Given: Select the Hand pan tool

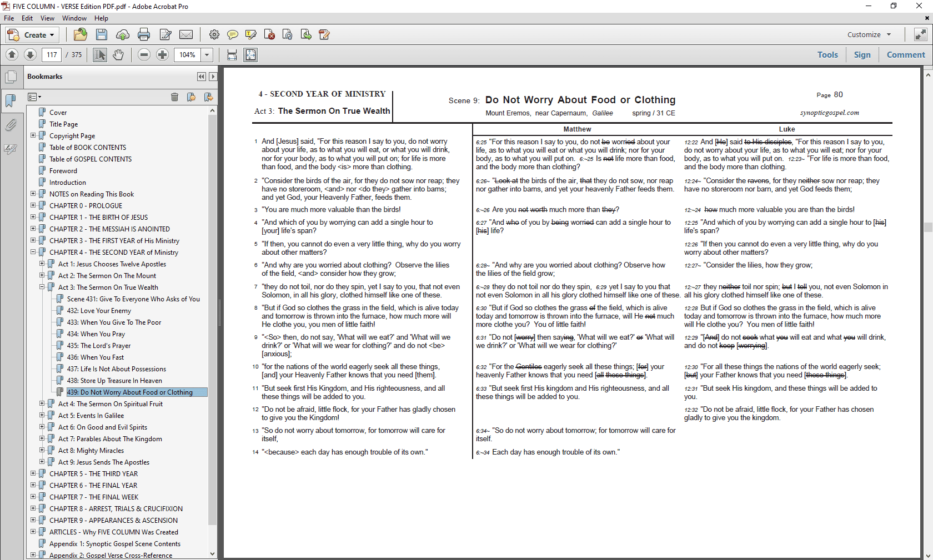Looking at the screenshot, I should click(118, 54).
